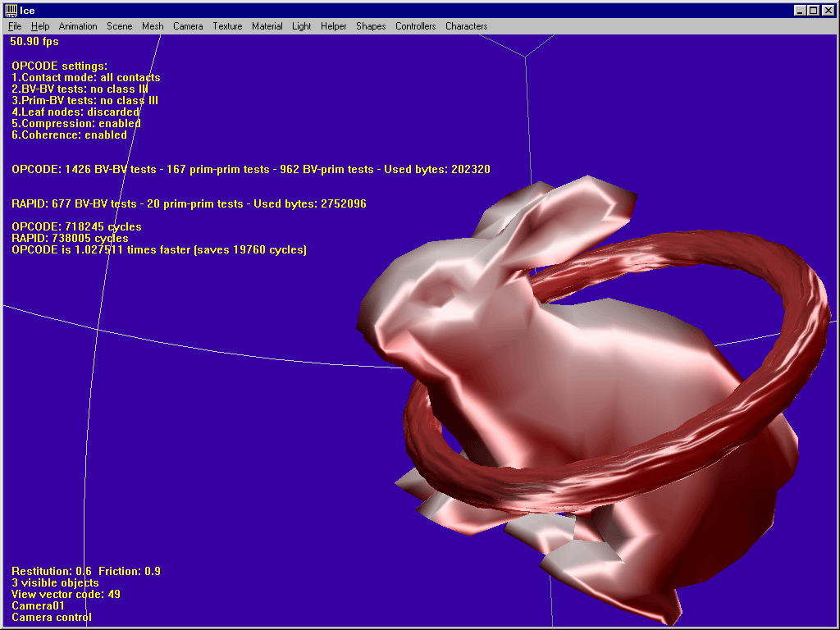Click 'Camera01' label text
The width and height of the screenshot is (840, 630).
click(x=38, y=606)
